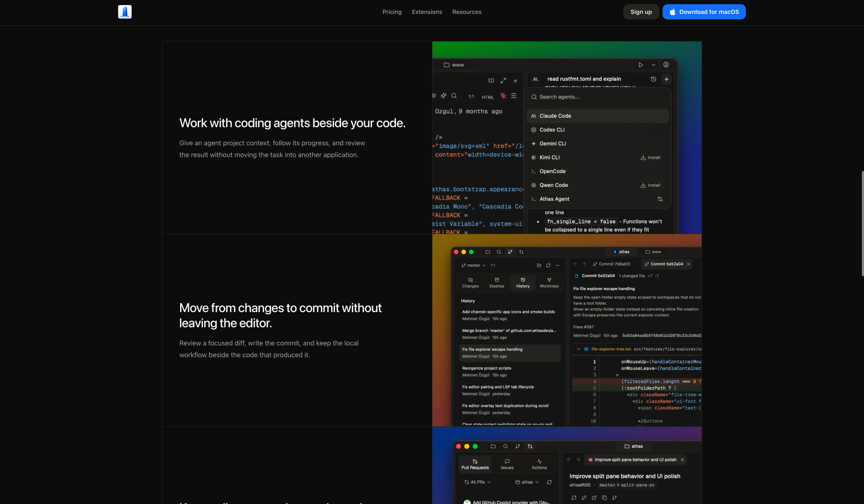Viewport: 864px width, 504px height.
Task: Switch to the Stashes tab
Action: 497,283
